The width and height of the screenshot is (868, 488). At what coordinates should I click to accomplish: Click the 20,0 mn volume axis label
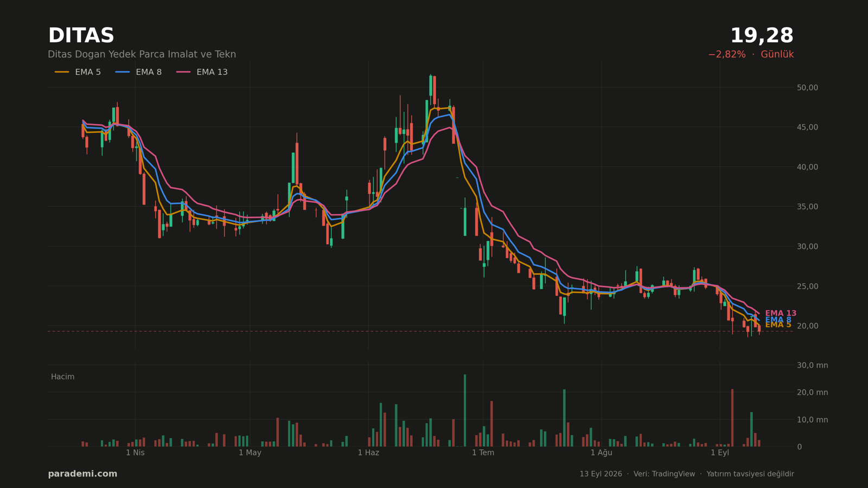812,393
